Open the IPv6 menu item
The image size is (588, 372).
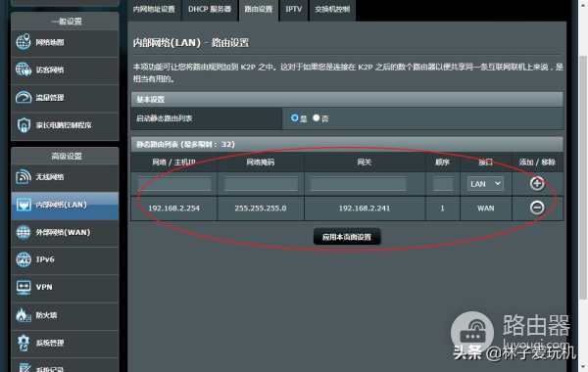66,260
